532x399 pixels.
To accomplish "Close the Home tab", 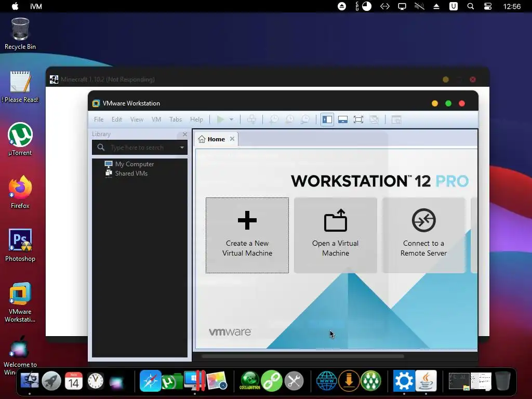I will point(232,139).
